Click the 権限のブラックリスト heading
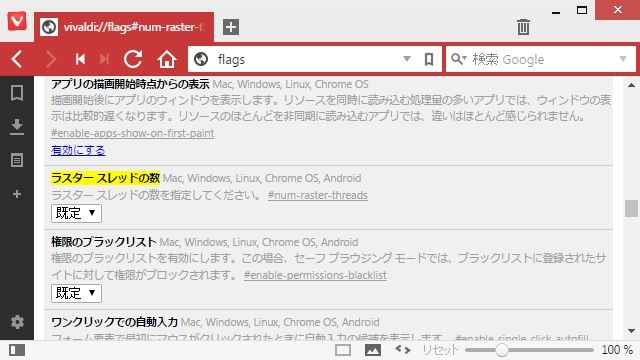The image size is (640, 360). [x=104, y=242]
